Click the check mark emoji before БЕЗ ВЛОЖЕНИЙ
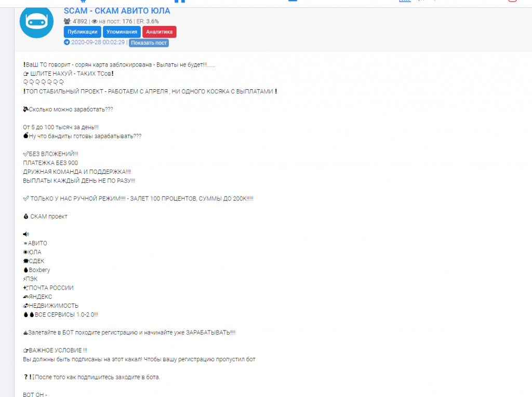The width and height of the screenshot is (532, 397). pos(26,154)
